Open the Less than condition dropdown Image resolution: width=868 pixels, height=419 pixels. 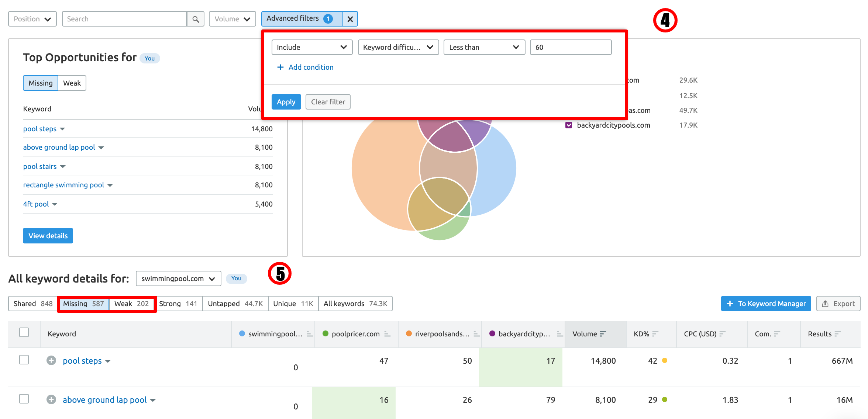484,47
